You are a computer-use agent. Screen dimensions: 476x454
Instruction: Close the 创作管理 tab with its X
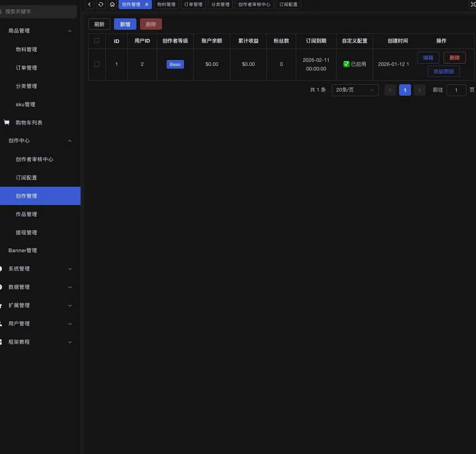click(146, 5)
